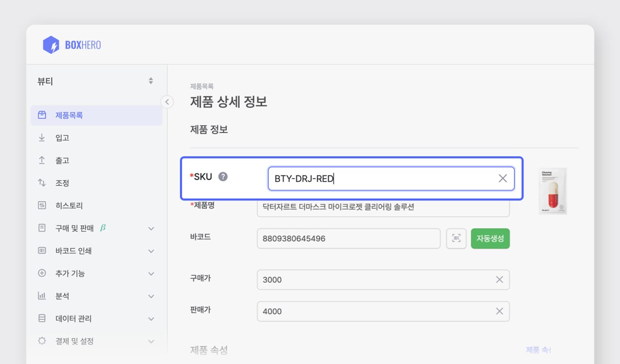Select the 출고 (stock out) upload icon
Screen dimensions: 620x364
click(x=41, y=160)
